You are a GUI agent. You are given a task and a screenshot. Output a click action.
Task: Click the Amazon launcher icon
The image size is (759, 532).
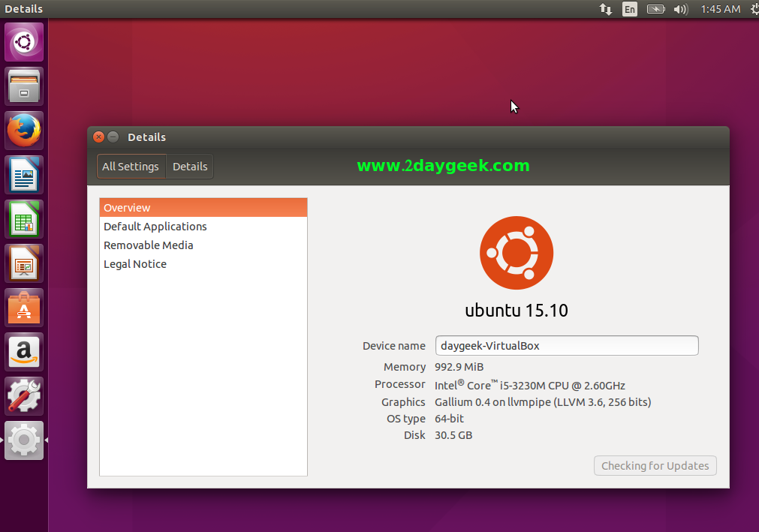point(24,352)
